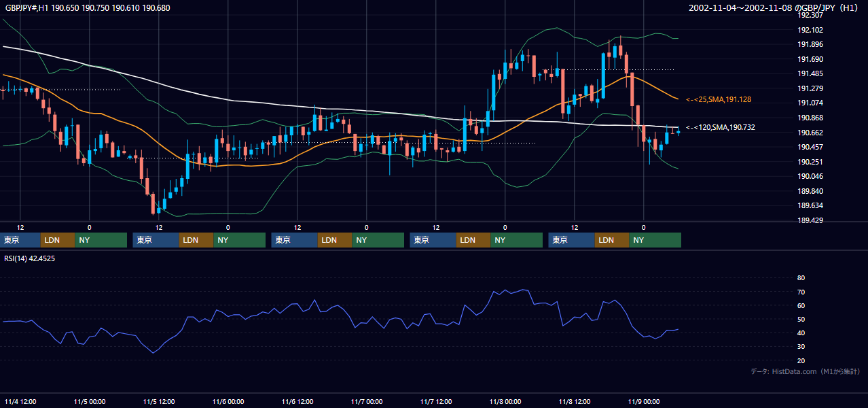Select the 120 SMA label reading 190.732
Image resolution: width=868 pixels, height=408 pixels.
[721, 127]
